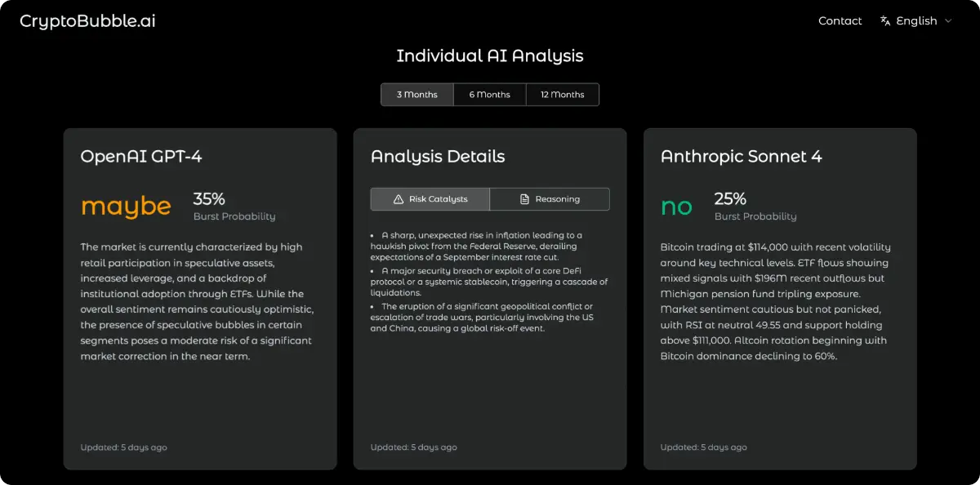Open the Contact page link
Viewport: 980px width, 485px height.
pyautogui.click(x=840, y=21)
